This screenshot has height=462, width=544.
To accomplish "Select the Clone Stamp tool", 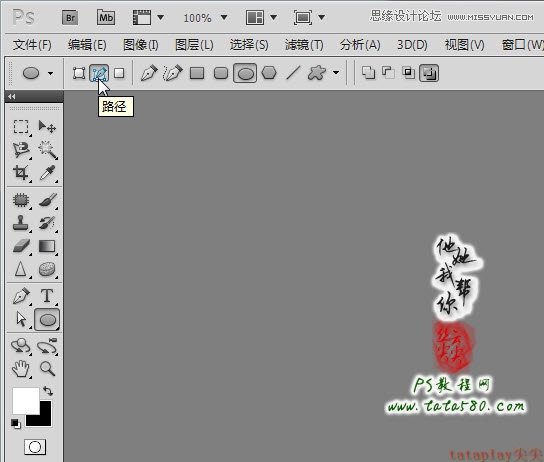I will [x=21, y=223].
